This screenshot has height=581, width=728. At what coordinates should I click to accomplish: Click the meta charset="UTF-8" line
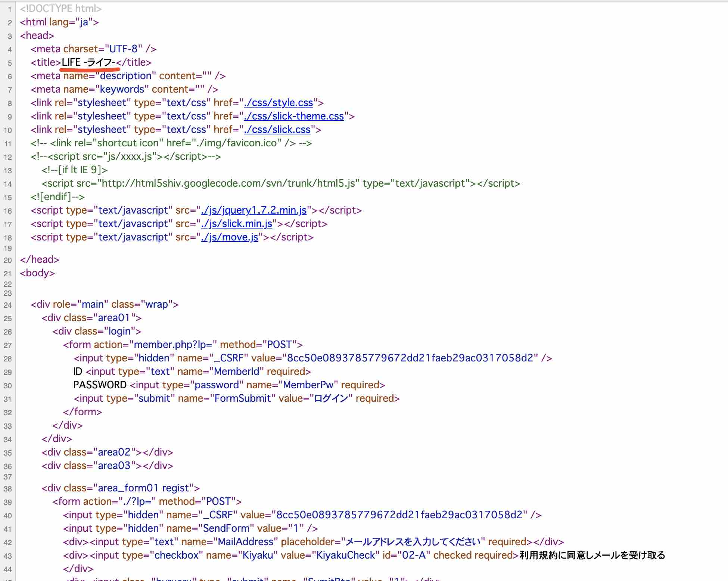94,49
